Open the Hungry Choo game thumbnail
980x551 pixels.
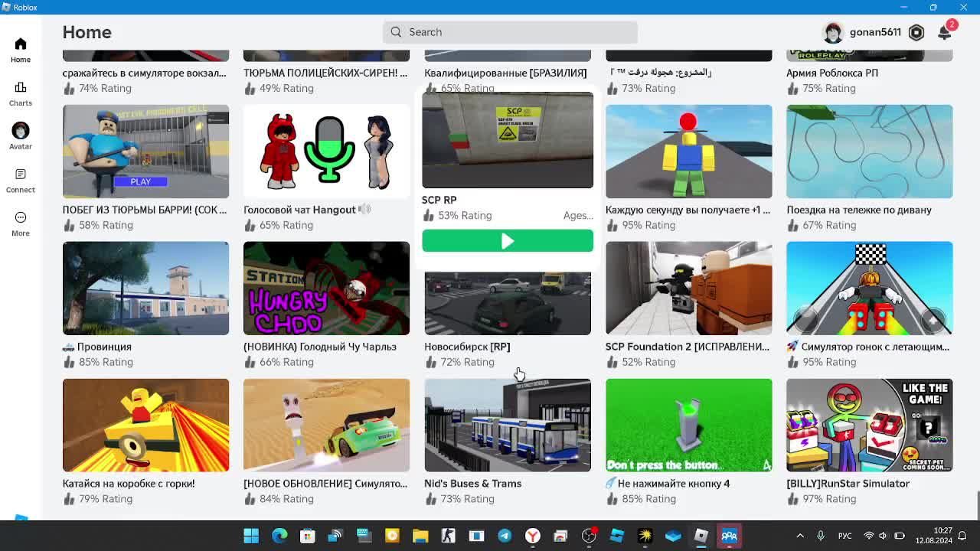pyautogui.click(x=326, y=289)
